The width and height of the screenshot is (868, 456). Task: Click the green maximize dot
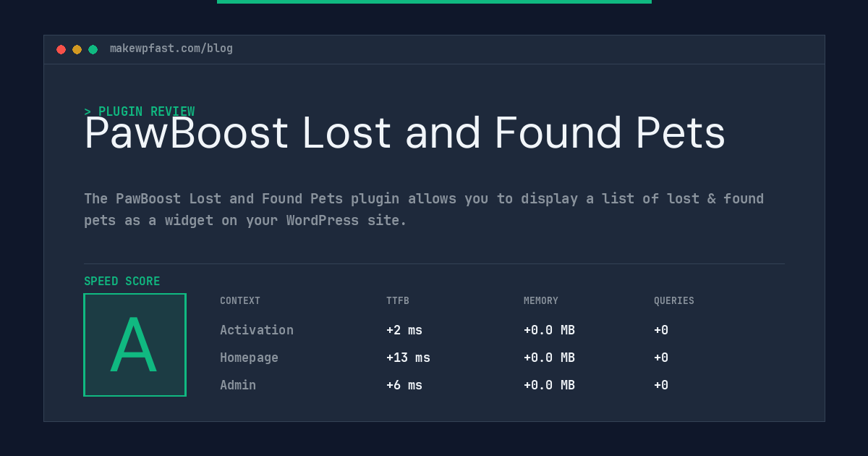(93, 49)
